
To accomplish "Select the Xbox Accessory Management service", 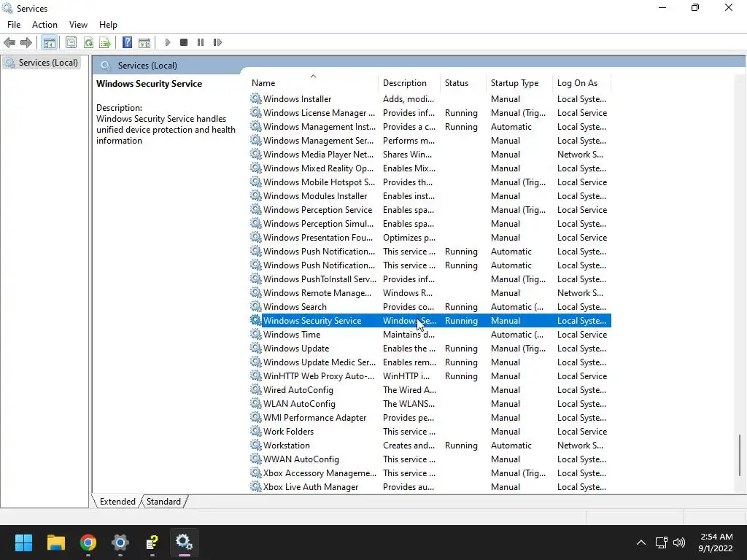I will coord(430,472).
